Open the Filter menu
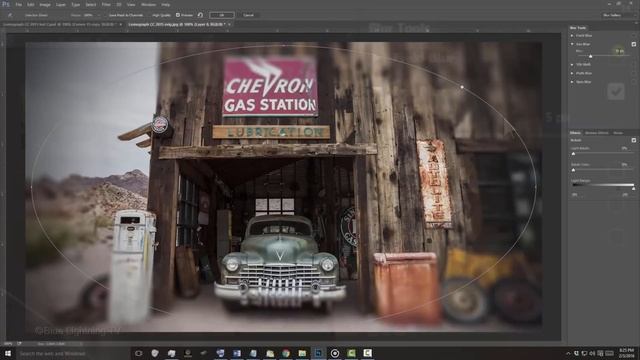640x360 pixels. coord(106,4)
